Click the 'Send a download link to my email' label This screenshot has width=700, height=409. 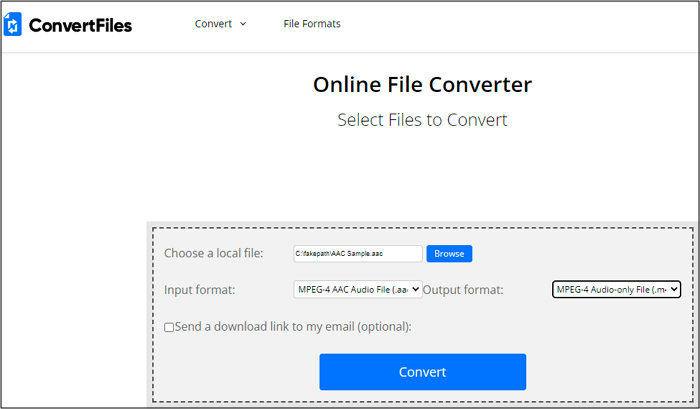click(293, 327)
